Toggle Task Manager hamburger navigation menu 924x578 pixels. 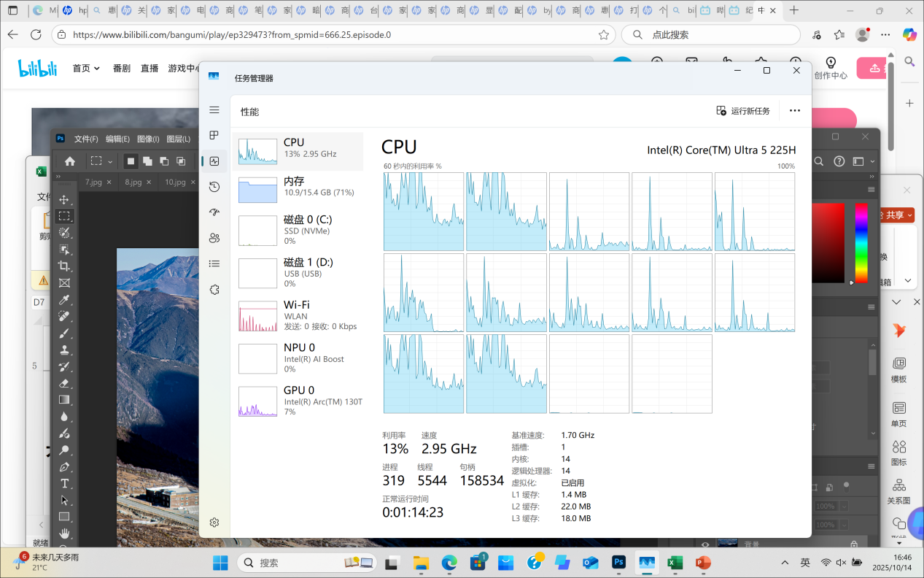pyautogui.click(x=214, y=110)
